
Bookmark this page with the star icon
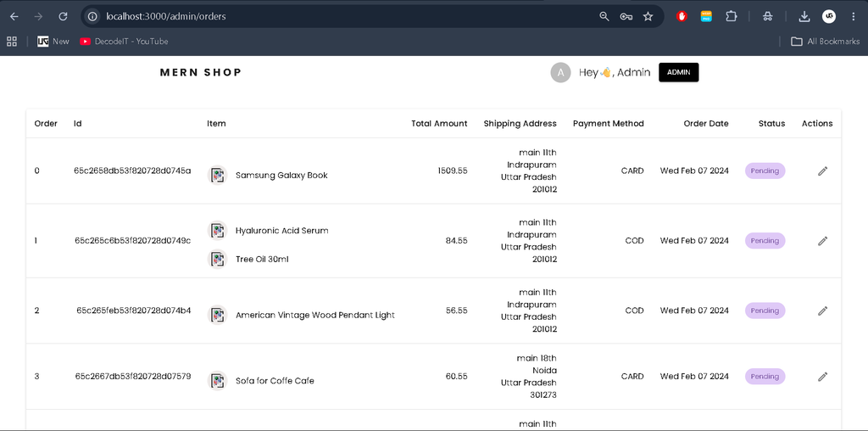(x=648, y=17)
